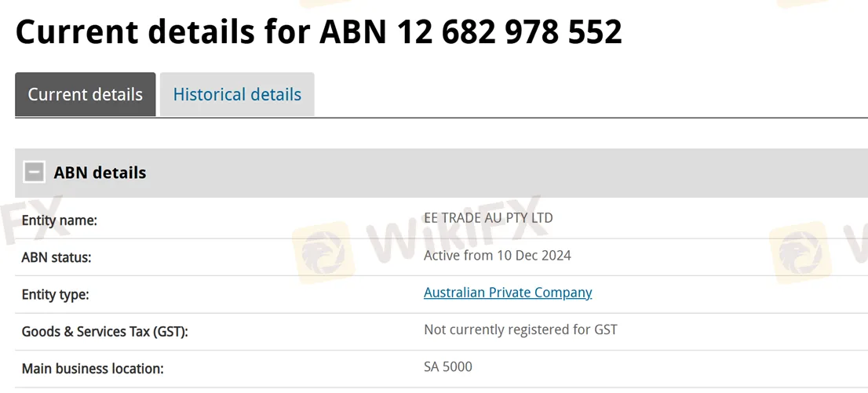Click the ABN status label
The width and height of the screenshot is (868, 393).
pyautogui.click(x=57, y=258)
